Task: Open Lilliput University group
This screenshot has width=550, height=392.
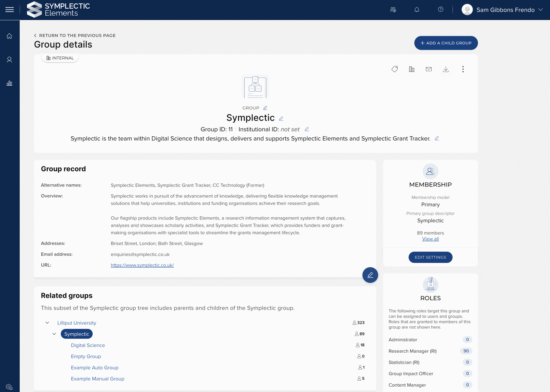Action: (77, 323)
